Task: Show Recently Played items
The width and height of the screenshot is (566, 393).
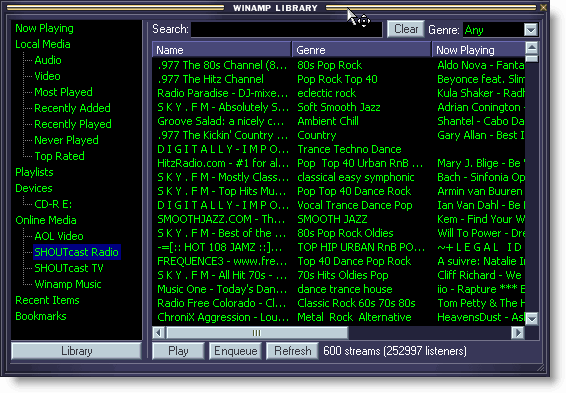Action: 73,124
